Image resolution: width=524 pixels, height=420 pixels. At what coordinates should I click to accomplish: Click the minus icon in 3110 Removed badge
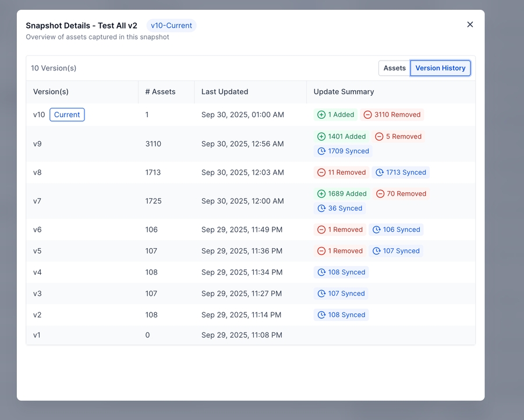point(367,115)
